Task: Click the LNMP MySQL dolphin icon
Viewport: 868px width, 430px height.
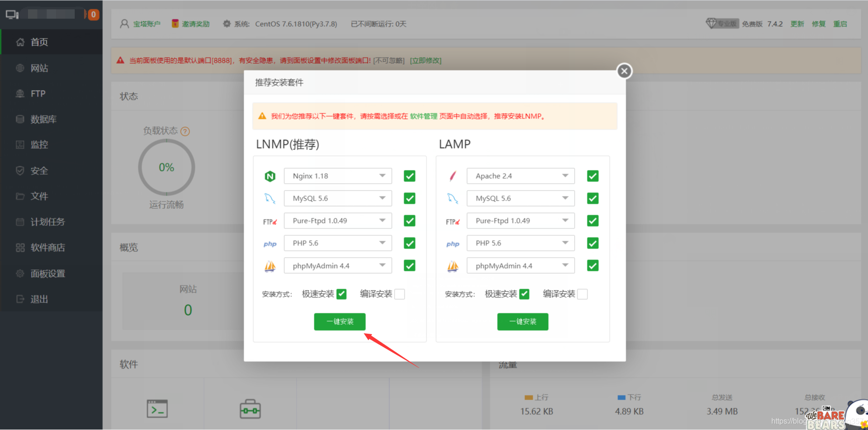Action: [x=270, y=199]
